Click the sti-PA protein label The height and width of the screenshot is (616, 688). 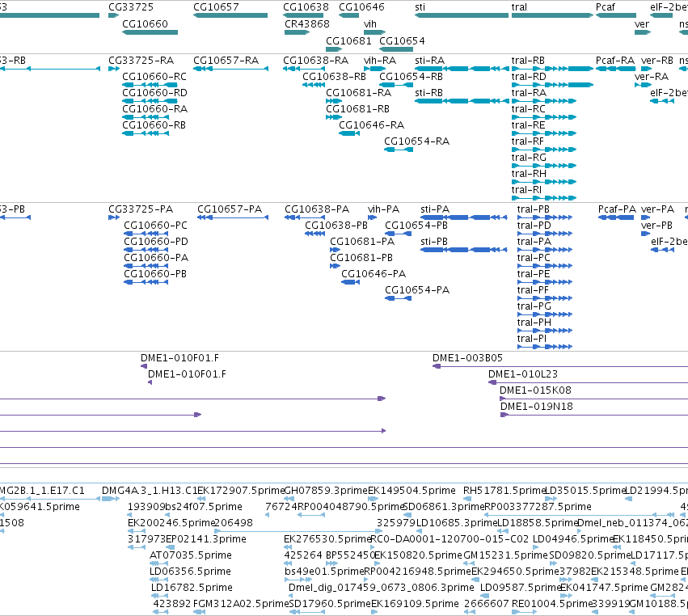(435, 209)
